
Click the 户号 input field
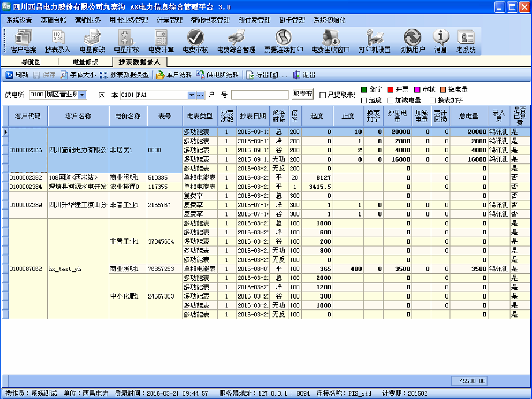click(x=259, y=95)
